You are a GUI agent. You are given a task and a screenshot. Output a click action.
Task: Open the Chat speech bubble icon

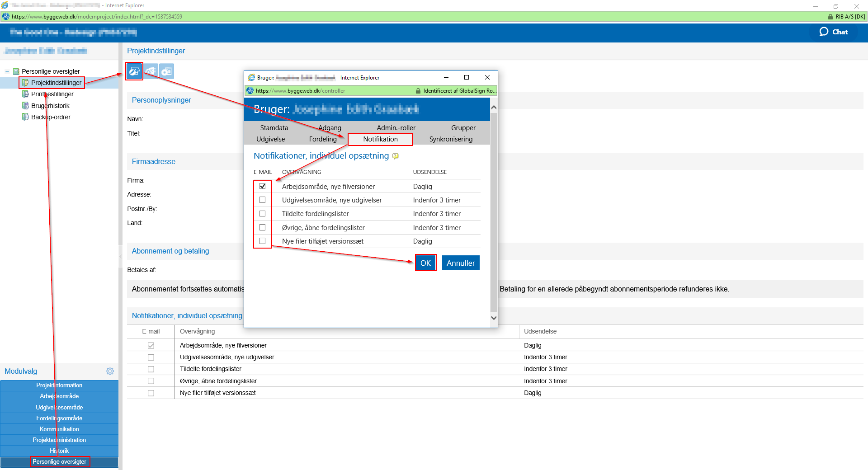824,32
